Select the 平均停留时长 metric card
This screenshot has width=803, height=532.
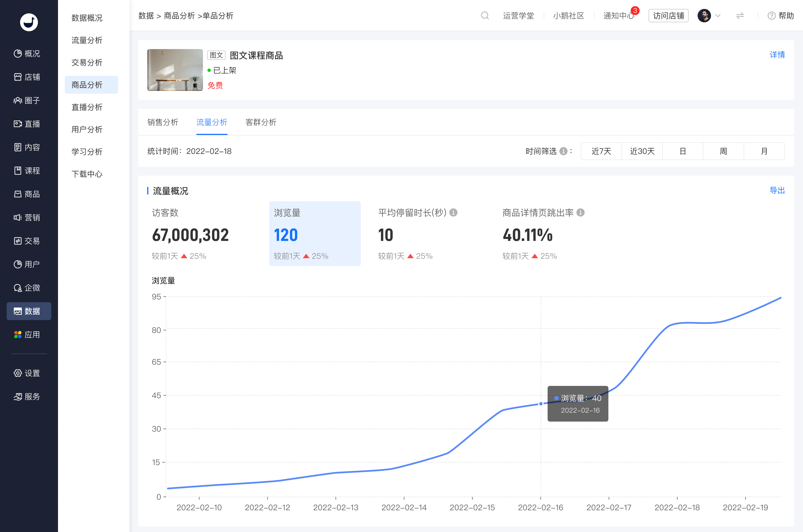(419, 234)
